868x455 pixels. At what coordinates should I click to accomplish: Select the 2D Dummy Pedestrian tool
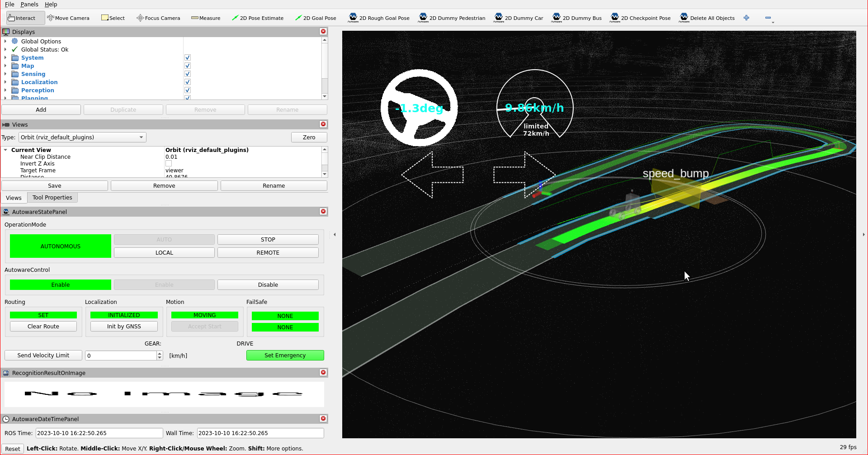[x=451, y=18]
